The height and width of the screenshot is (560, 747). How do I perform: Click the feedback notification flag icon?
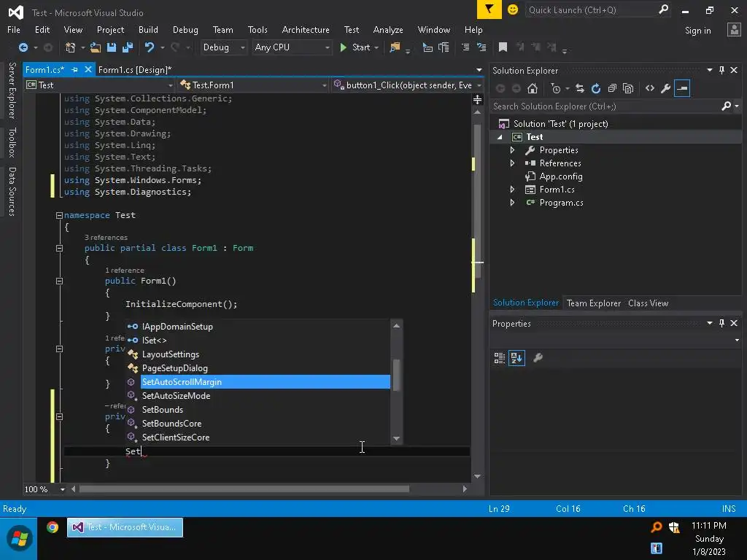pos(489,9)
